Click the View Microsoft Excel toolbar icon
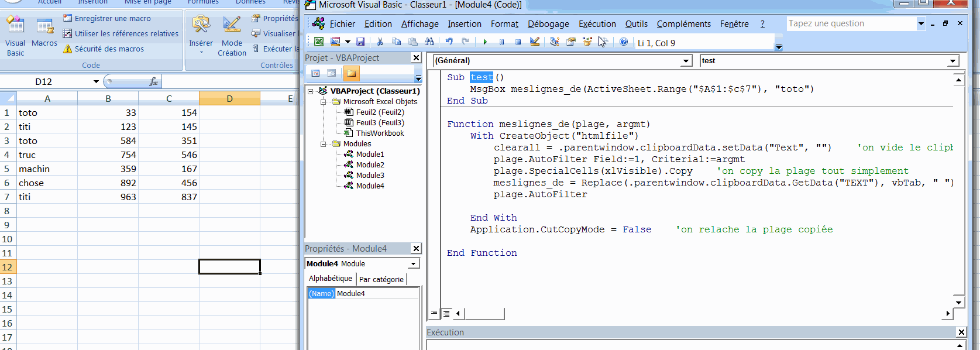Screen dimensions: 980x350 point(319,42)
